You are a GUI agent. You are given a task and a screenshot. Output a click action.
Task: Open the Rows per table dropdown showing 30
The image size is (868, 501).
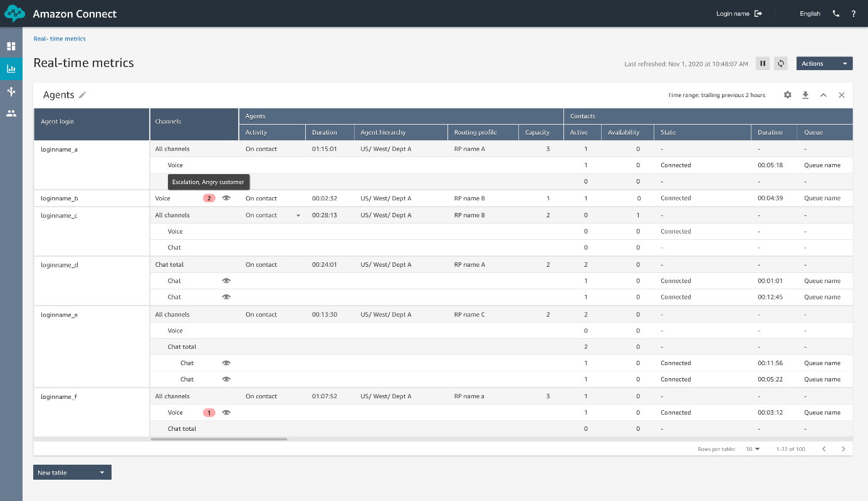[x=753, y=449]
